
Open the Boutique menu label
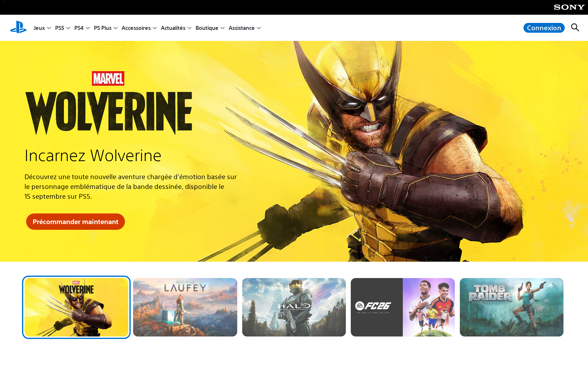tap(207, 28)
